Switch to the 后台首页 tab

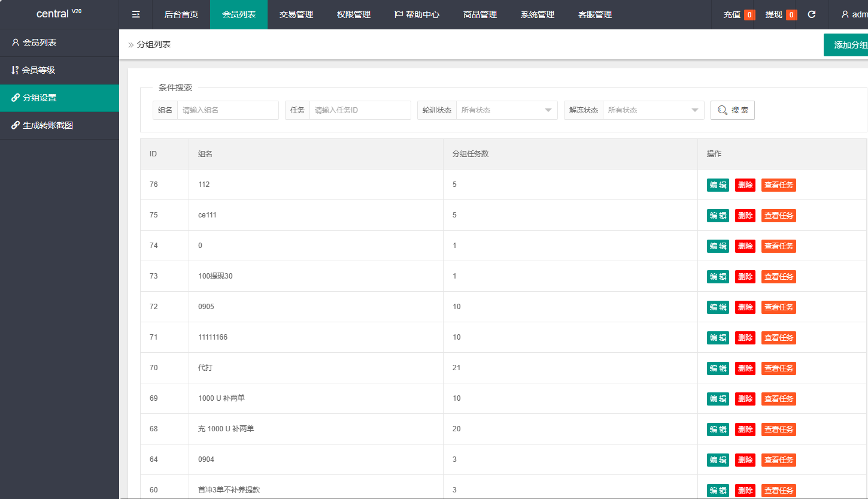click(x=181, y=14)
